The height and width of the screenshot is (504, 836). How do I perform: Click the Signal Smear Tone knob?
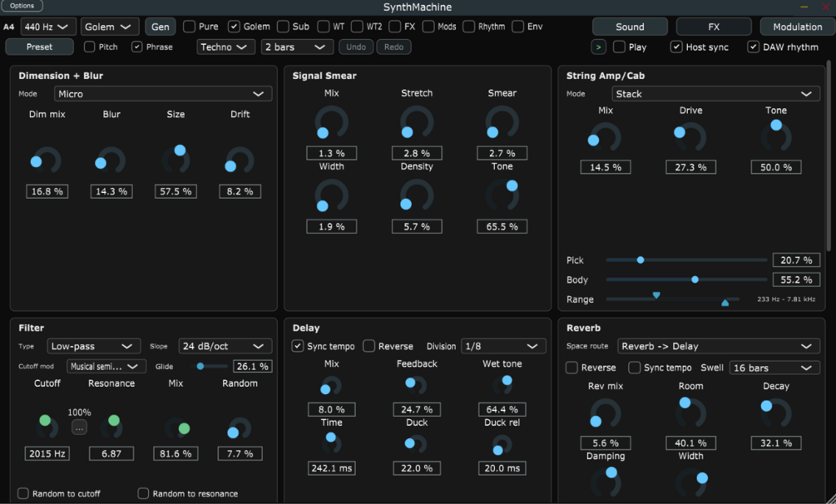coord(502,195)
